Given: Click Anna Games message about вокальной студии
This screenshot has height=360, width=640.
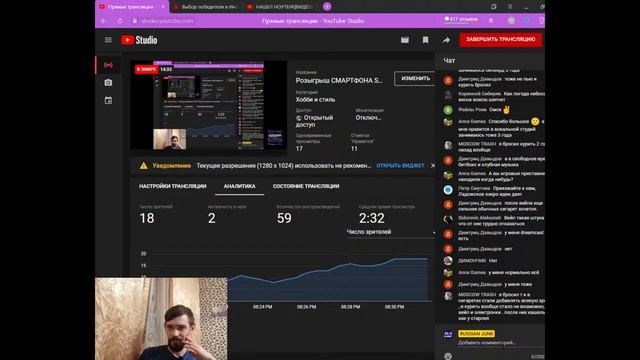Looking at the screenshot, I should [x=501, y=128].
